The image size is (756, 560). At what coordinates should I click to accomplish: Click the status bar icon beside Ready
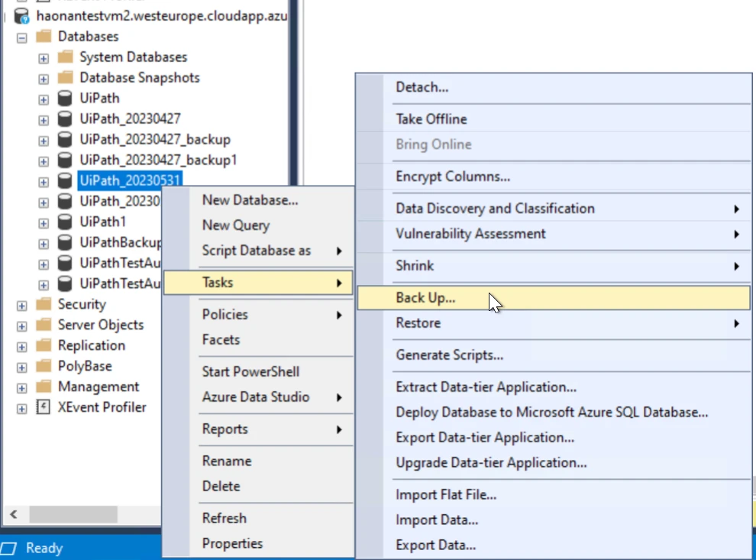8,549
